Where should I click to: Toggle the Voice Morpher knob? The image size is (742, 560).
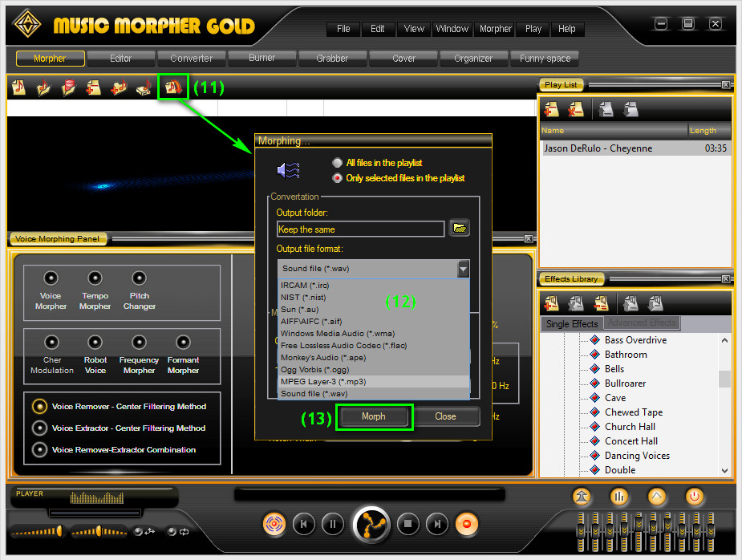[x=51, y=278]
